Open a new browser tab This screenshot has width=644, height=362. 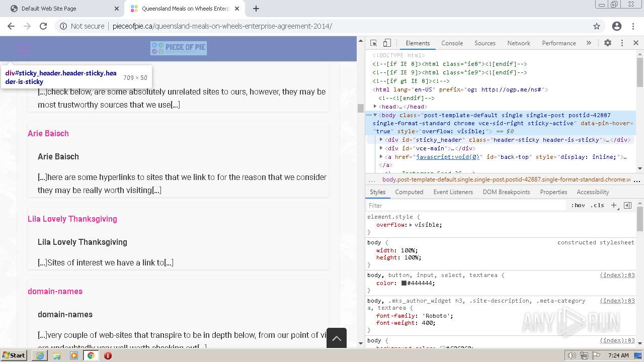256,9
